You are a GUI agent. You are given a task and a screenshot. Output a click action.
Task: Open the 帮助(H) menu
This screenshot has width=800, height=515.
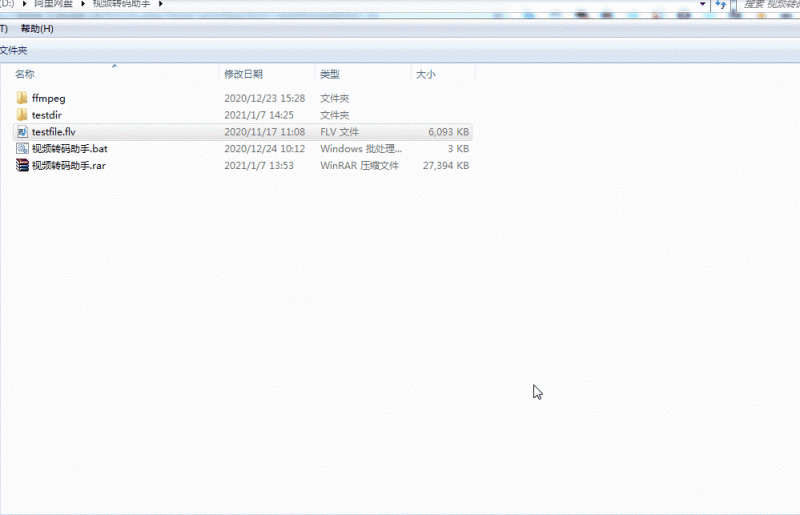coord(37,28)
